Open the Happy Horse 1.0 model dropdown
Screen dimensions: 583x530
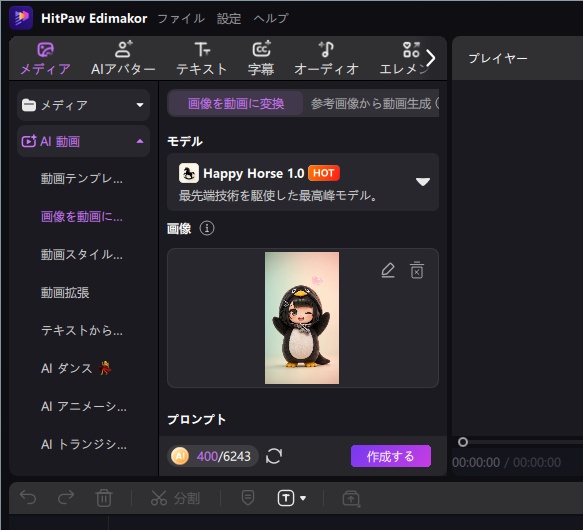pyautogui.click(x=303, y=182)
